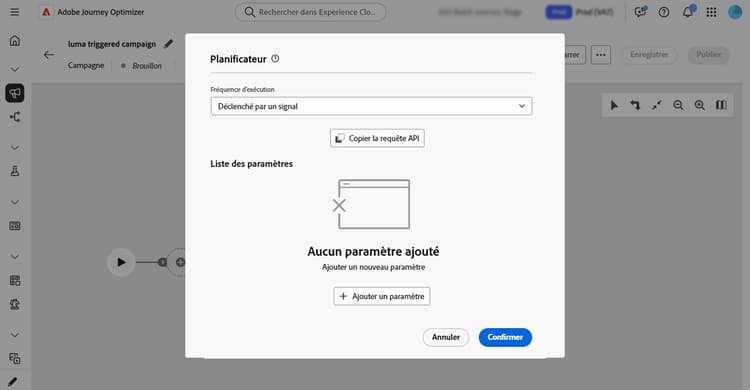Edit campaign name with pencil icon
Viewport: 750px width, 390px height.
(x=168, y=44)
